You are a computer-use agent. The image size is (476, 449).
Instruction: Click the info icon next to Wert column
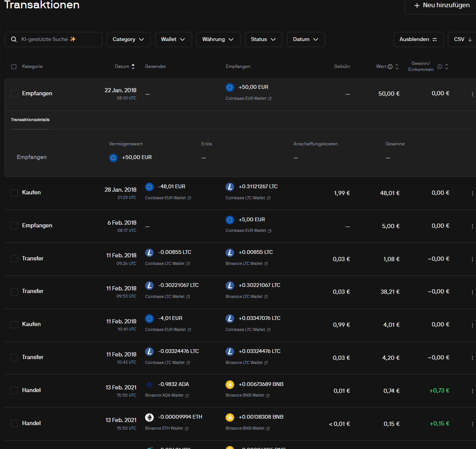point(390,67)
